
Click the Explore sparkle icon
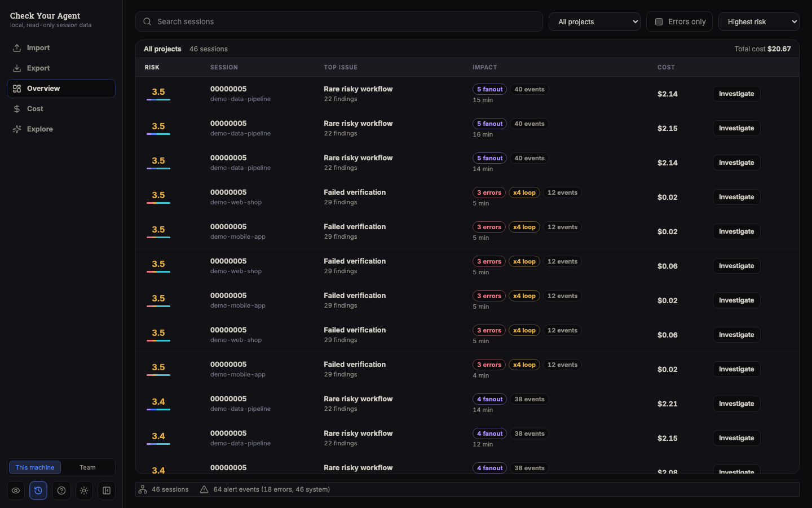click(17, 129)
